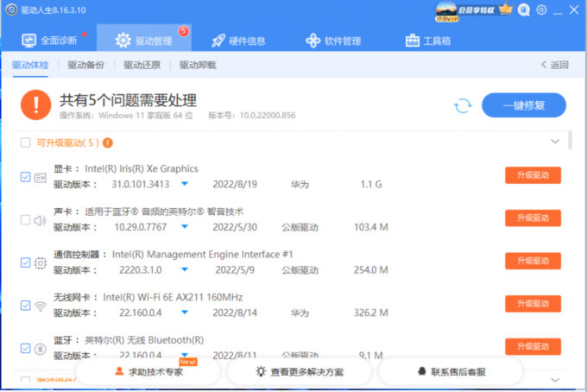Screen dimensions: 587x392
Task: Click the 工具箱 toolbox icon
Action: click(x=412, y=41)
